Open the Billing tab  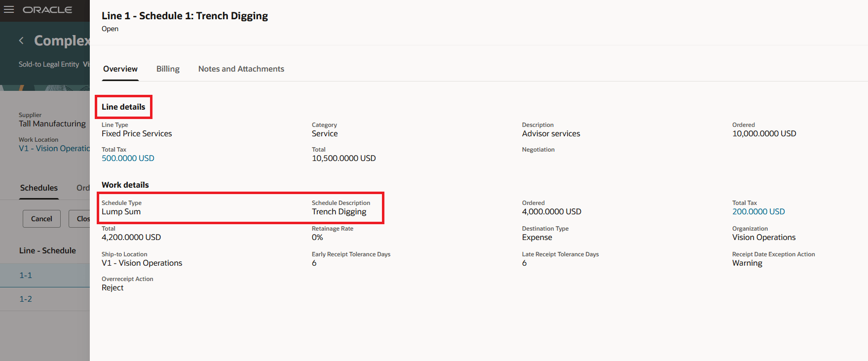point(168,69)
